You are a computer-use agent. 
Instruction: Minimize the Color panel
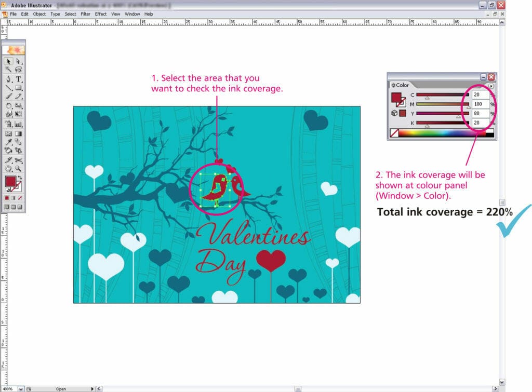click(x=483, y=76)
